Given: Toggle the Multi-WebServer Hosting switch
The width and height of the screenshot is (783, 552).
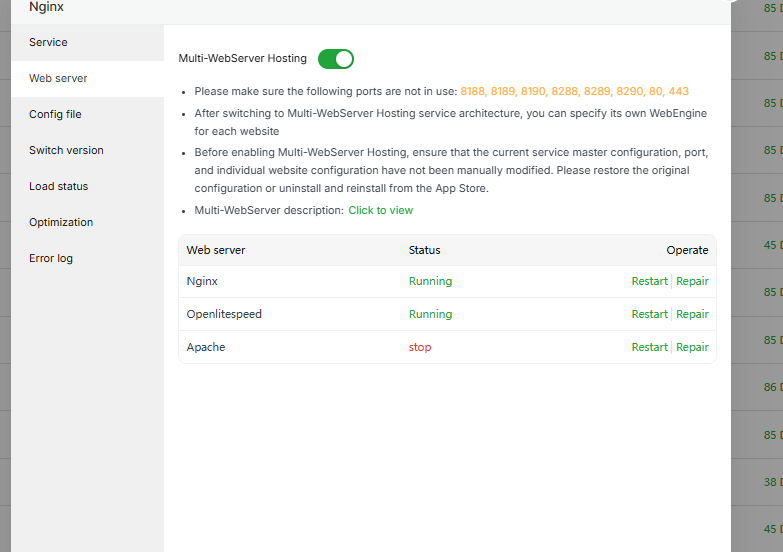Looking at the screenshot, I should [336, 59].
